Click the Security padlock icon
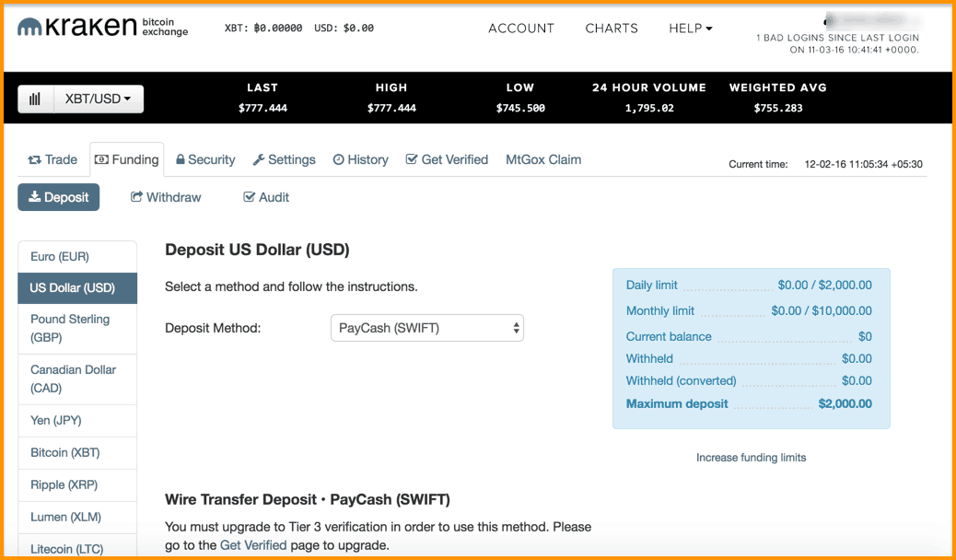The width and height of the screenshot is (956, 560). point(181,159)
